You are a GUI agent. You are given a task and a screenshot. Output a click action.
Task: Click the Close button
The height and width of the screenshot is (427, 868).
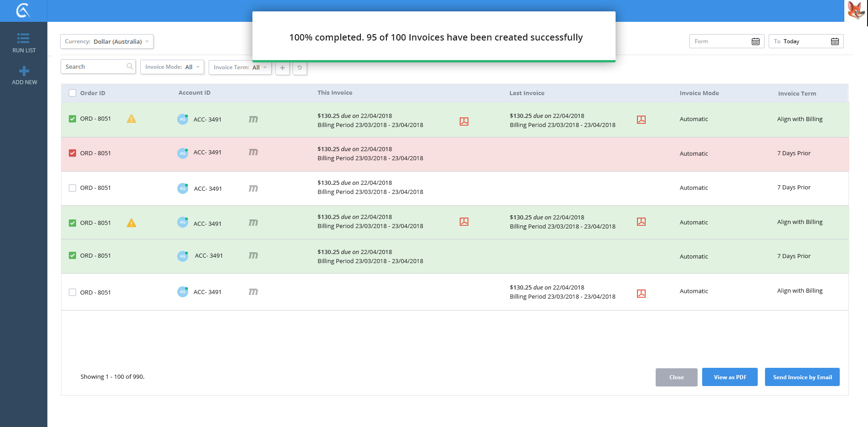point(676,377)
